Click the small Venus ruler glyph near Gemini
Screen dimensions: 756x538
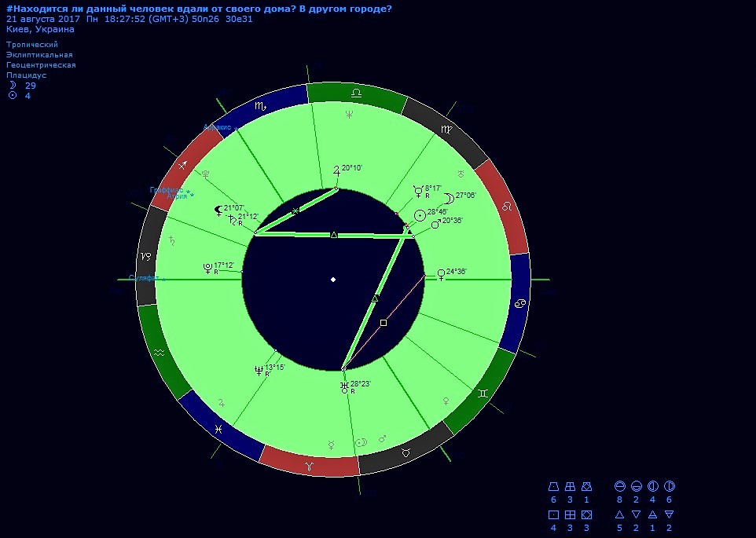click(446, 401)
